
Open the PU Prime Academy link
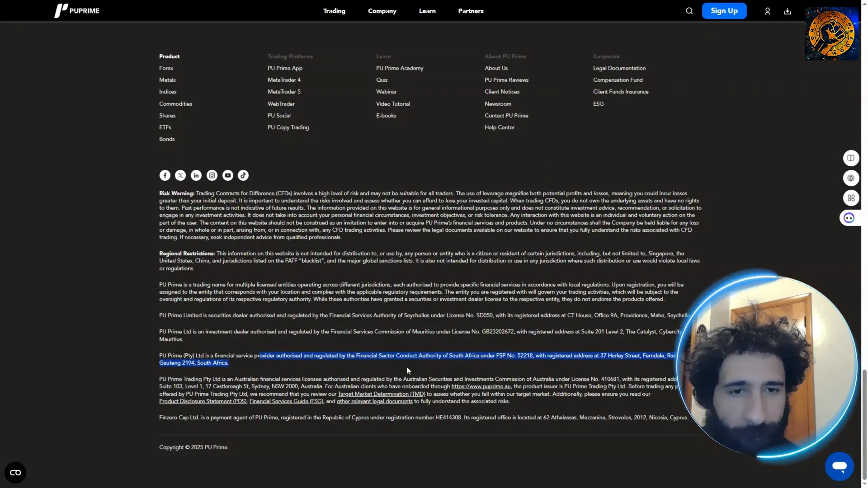click(x=400, y=68)
